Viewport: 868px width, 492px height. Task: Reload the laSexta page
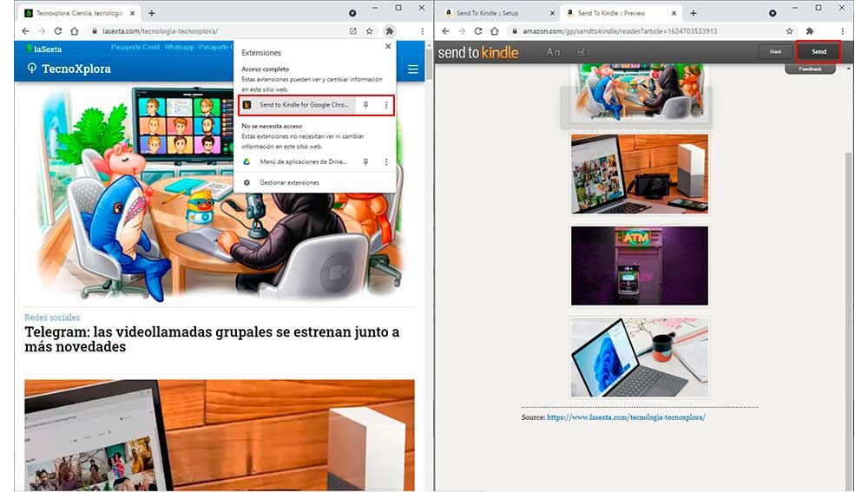(58, 31)
